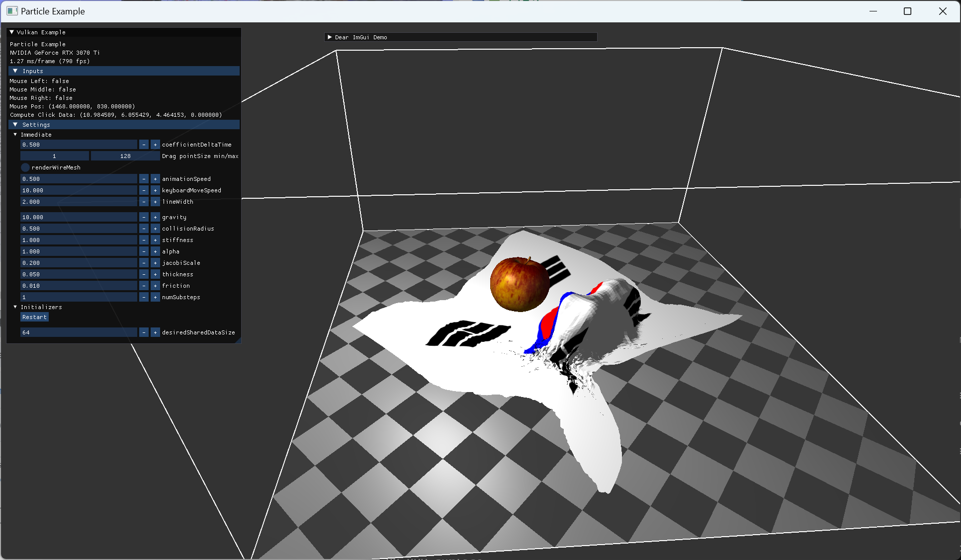This screenshot has height=560, width=961.
Task: Decrease desiredSharedDataSize with minus button
Action: pyautogui.click(x=144, y=332)
